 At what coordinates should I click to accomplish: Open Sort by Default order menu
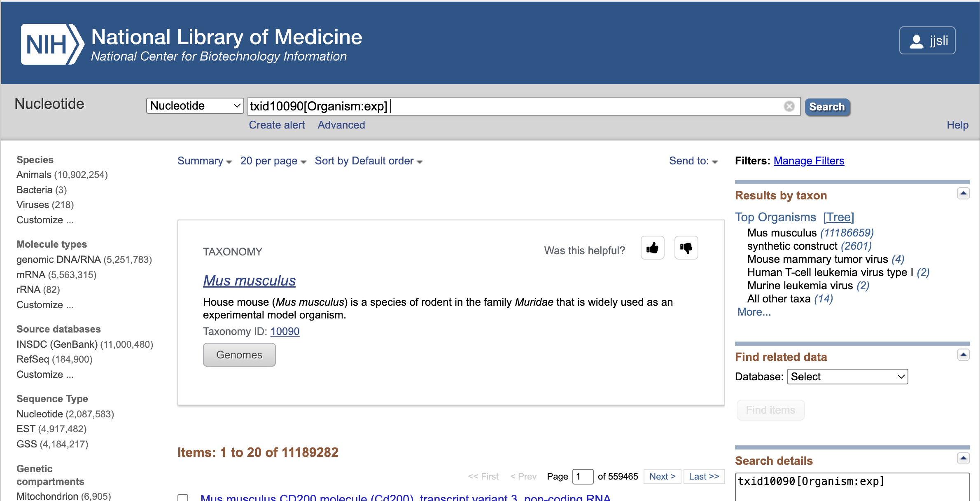click(x=368, y=161)
